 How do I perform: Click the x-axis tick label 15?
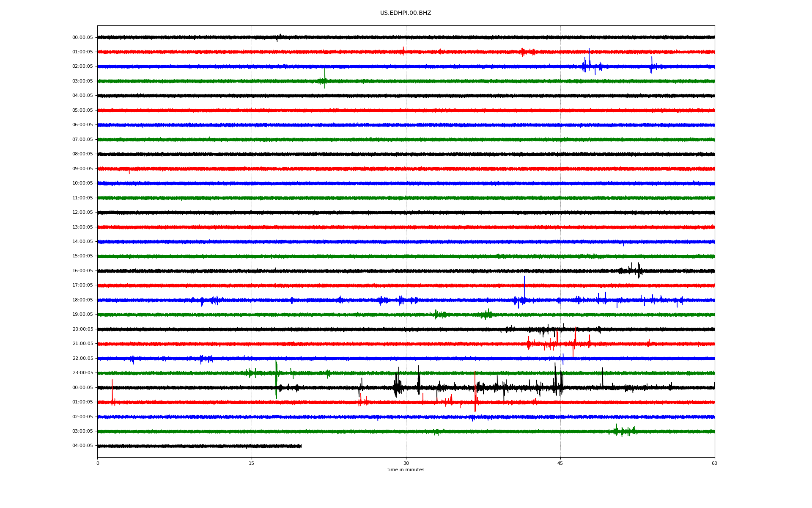coord(252,463)
